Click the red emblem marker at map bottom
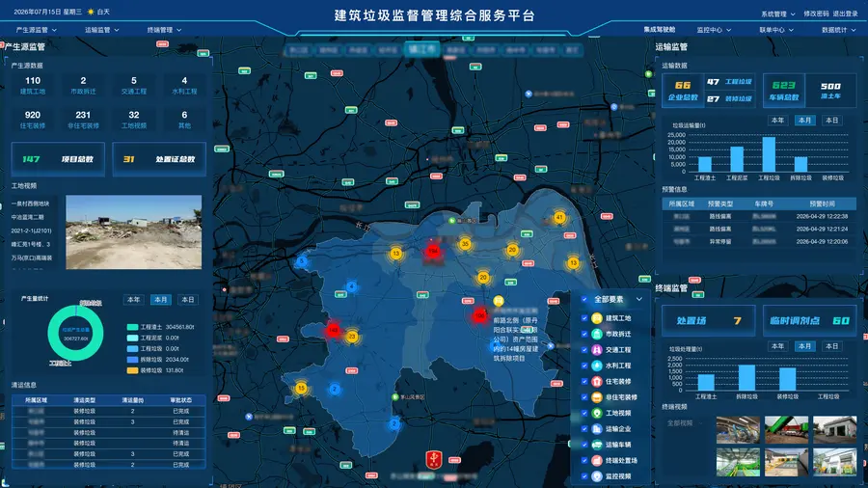 433,459
